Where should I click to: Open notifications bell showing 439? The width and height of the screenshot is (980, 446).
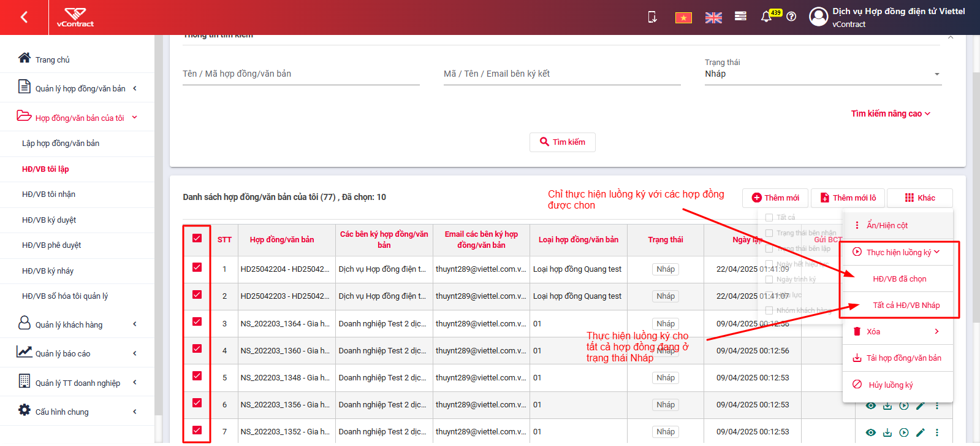(766, 17)
